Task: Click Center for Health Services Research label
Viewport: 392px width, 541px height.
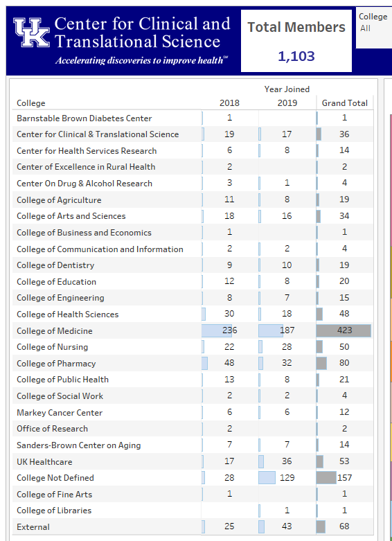Action: pos(87,151)
